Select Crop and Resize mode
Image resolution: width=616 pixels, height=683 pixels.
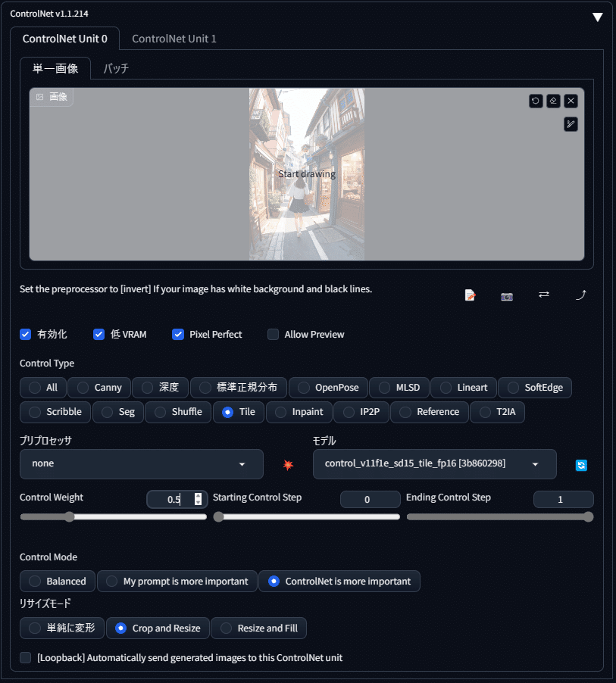point(158,628)
